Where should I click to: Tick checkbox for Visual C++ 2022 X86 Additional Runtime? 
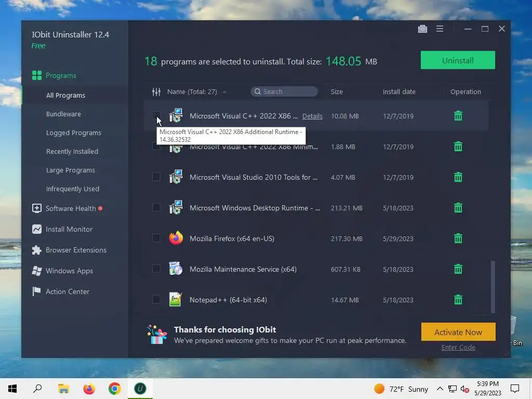156,116
